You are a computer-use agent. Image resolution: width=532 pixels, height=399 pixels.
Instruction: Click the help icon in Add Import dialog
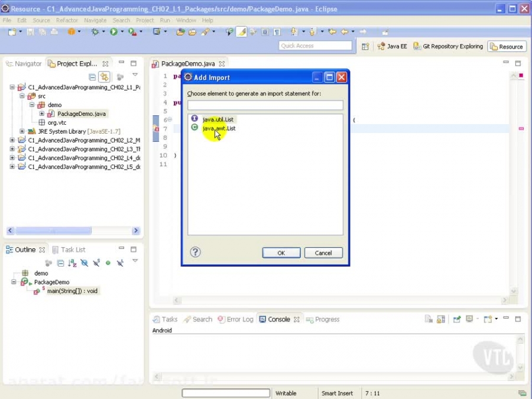point(195,252)
